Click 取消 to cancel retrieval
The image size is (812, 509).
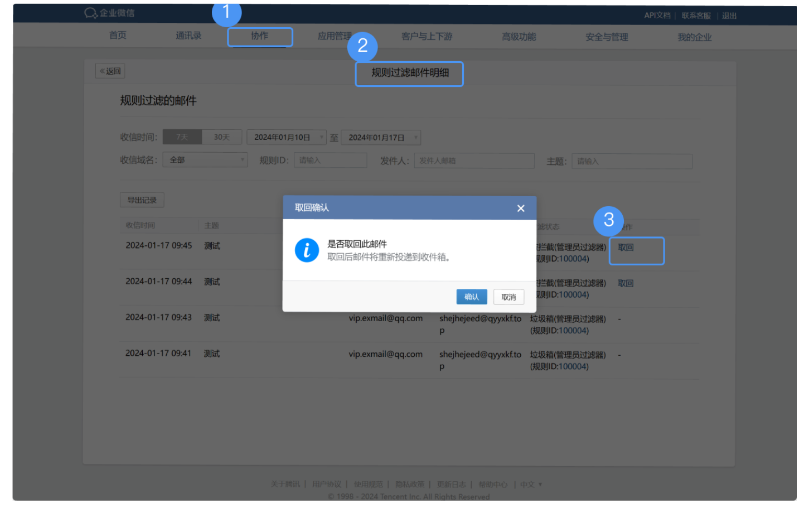508,297
